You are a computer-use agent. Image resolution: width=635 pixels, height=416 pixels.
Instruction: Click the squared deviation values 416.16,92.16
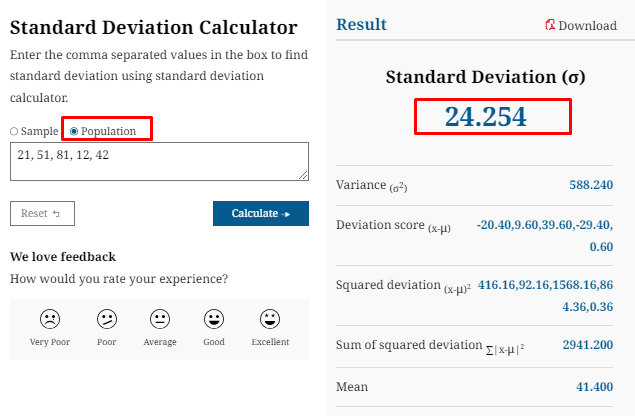(546, 296)
